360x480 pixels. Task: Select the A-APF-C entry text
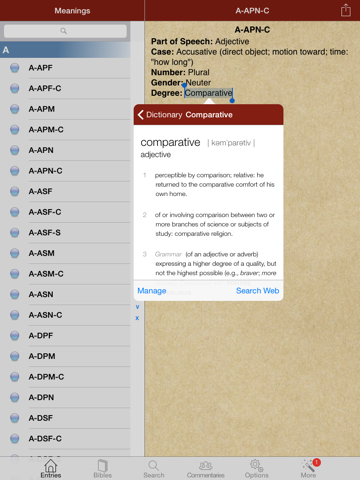[x=45, y=88]
